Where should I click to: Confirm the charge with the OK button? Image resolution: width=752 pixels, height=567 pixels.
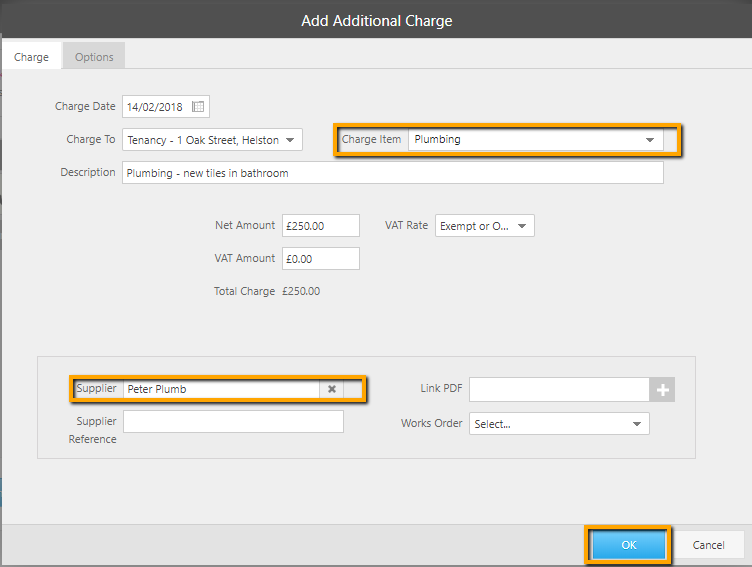[628, 545]
